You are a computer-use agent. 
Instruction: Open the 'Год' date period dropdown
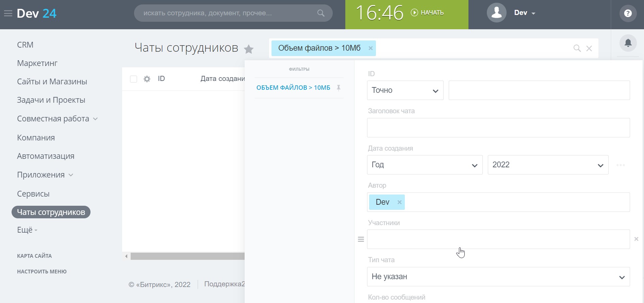coord(424,165)
